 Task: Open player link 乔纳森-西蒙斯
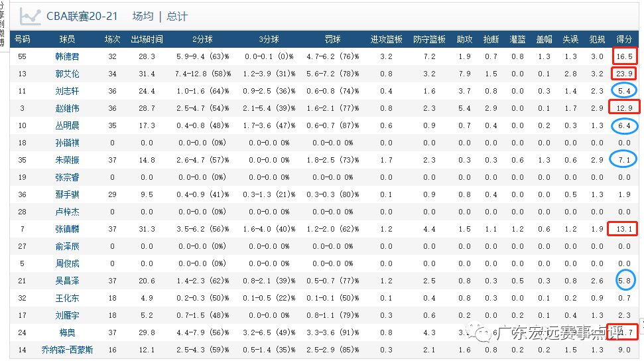[x=67, y=350]
